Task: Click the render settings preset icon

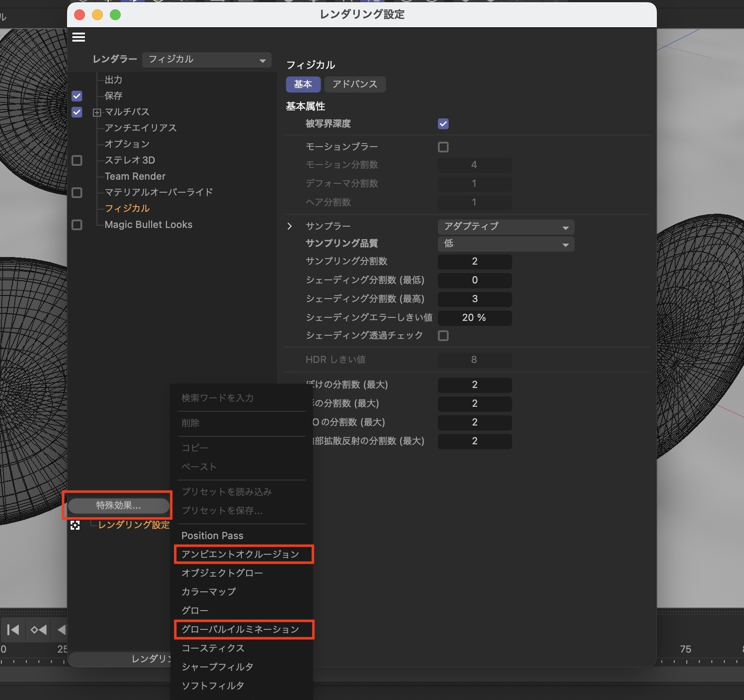Action: [75, 526]
